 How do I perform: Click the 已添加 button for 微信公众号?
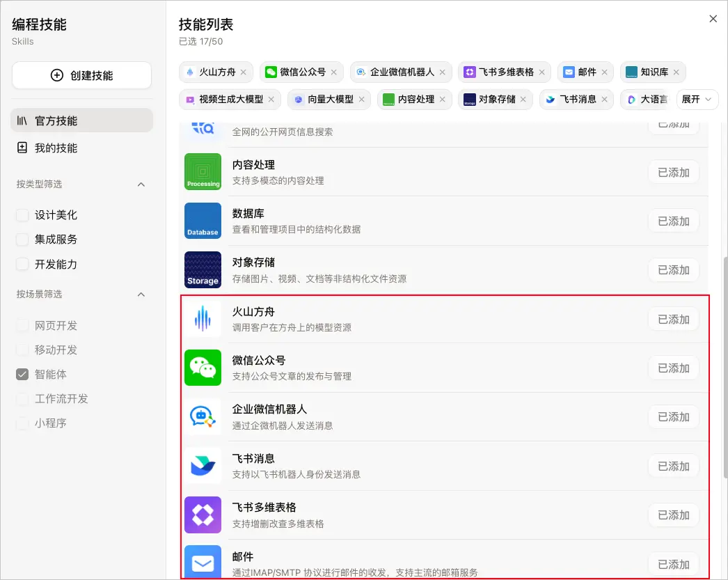[x=674, y=368]
